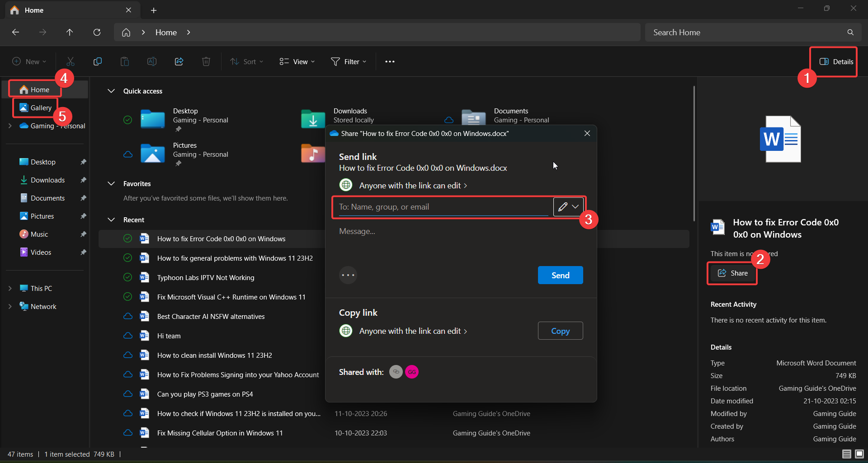Collapse the Quick access section
868x463 pixels.
[x=111, y=91]
